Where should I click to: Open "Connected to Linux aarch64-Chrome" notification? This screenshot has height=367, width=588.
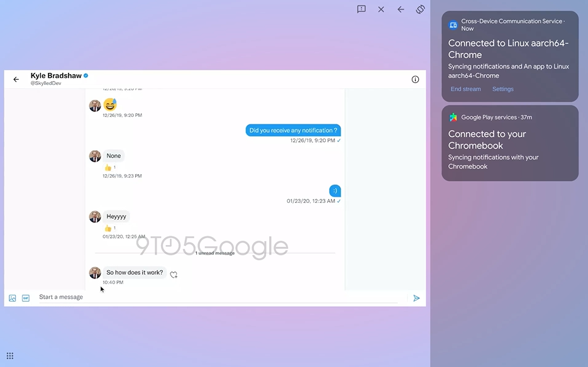[510, 56]
